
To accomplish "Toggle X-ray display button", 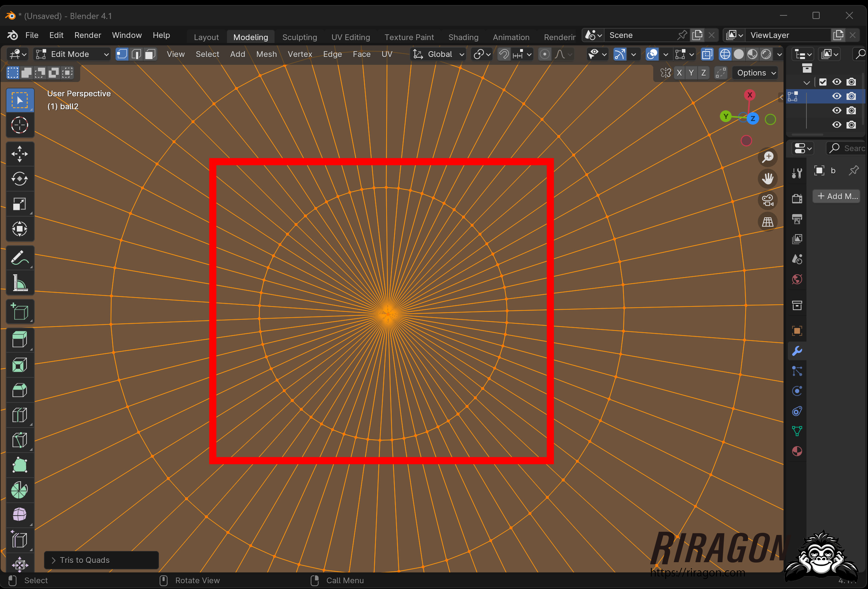I will click(707, 54).
